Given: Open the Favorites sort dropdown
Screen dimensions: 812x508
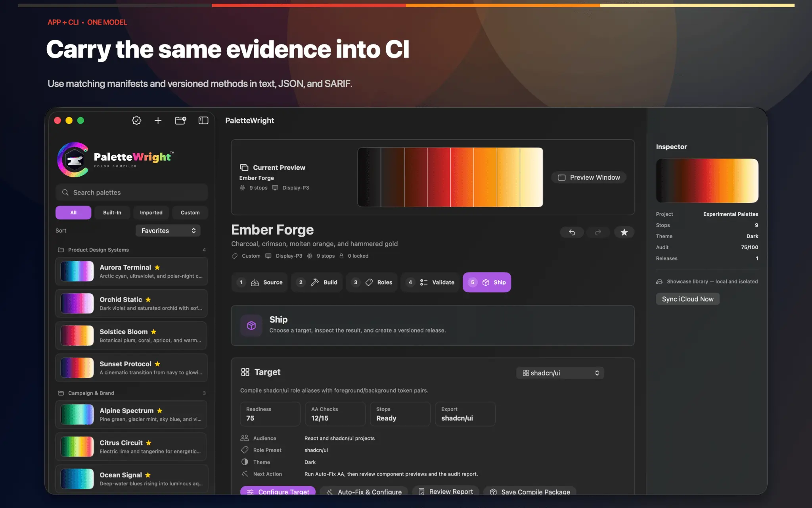Looking at the screenshot, I should (168, 231).
